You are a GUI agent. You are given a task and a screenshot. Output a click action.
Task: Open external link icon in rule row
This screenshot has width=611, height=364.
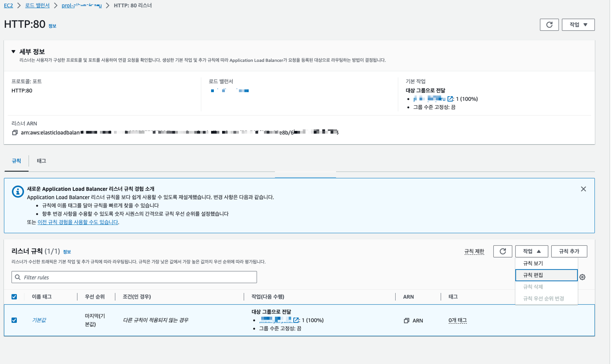tap(296, 320)
